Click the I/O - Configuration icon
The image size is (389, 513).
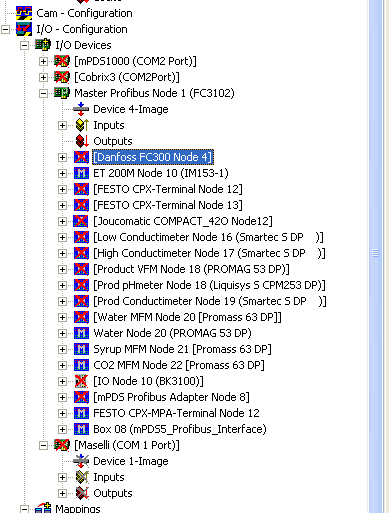(x=24, y=29)
